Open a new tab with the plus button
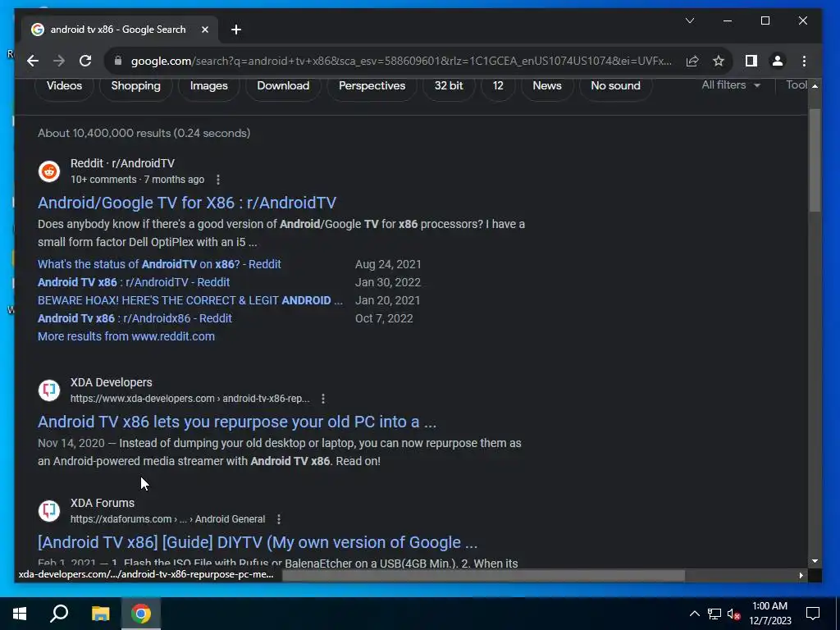The width and height of the screenshot is (840, 630). (236, 30)
